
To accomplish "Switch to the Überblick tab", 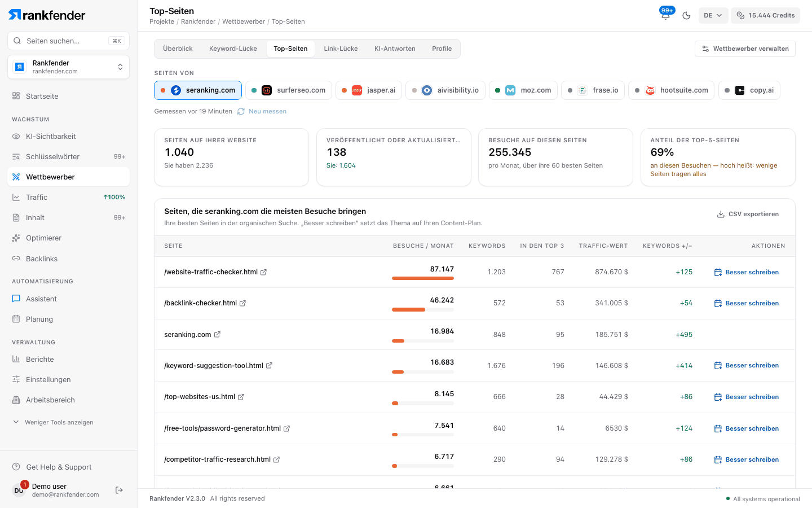I will coord(178,49).
